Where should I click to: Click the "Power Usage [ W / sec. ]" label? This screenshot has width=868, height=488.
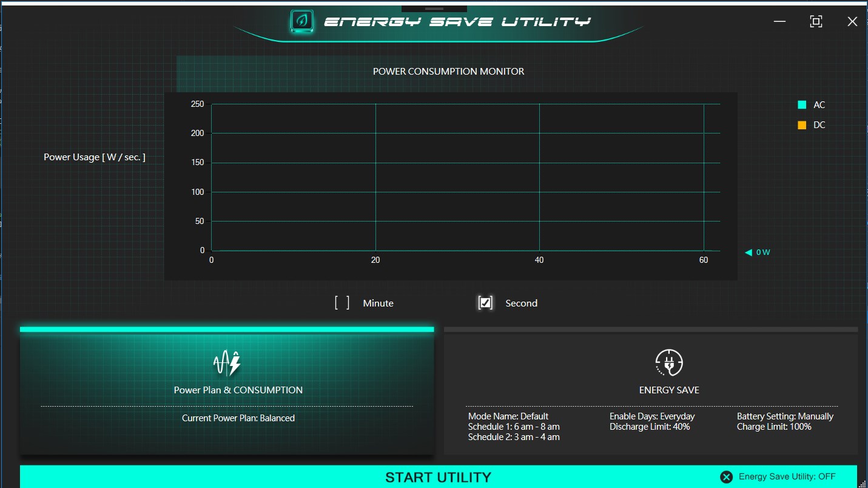95,157
